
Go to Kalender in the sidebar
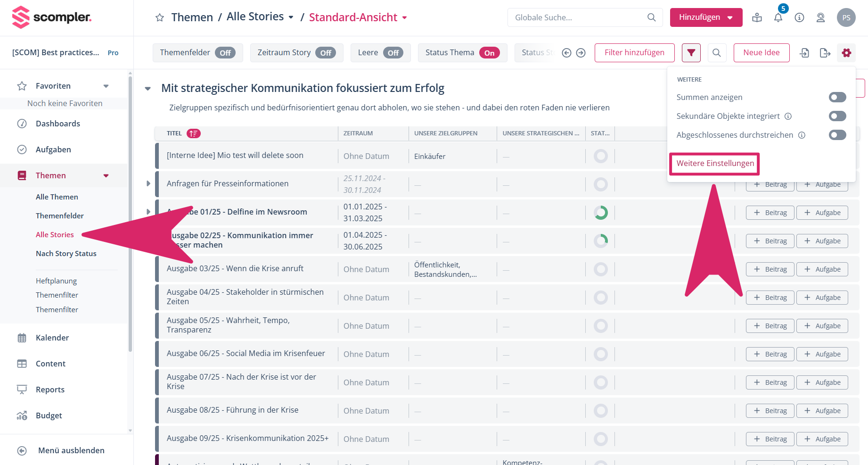tap(52, 338)
